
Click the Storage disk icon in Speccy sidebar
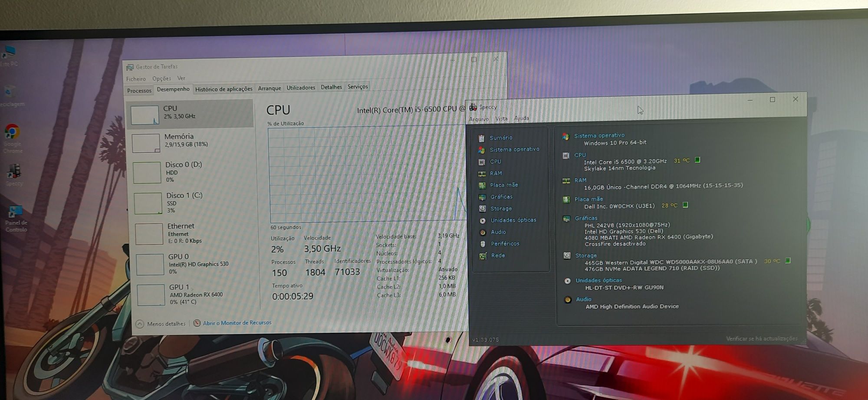[x=482, y=209]
